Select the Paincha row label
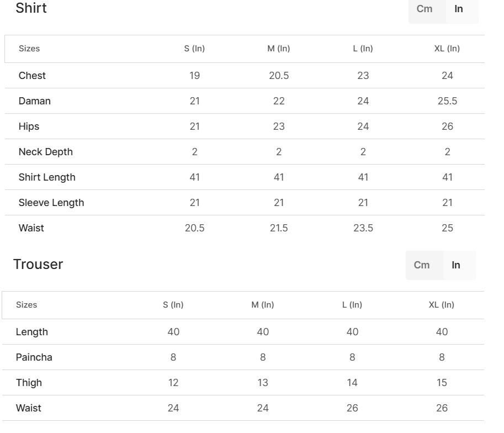 point(34,357)
